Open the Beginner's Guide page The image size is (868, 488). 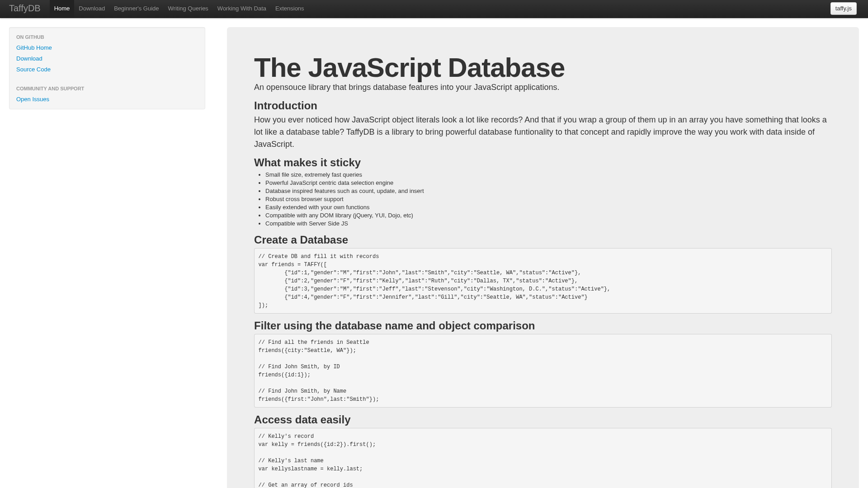click(136, 9)
